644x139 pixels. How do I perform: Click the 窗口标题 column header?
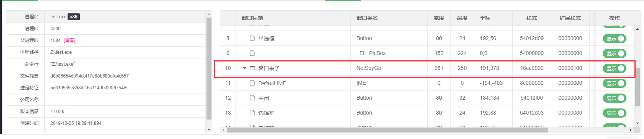(252, 18)
